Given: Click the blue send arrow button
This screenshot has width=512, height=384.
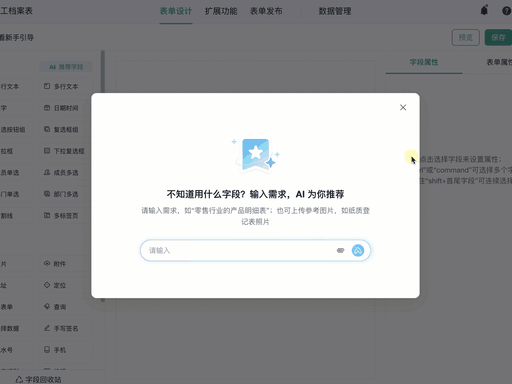Looking at the screenshot, I should click(x=358, y=250).
